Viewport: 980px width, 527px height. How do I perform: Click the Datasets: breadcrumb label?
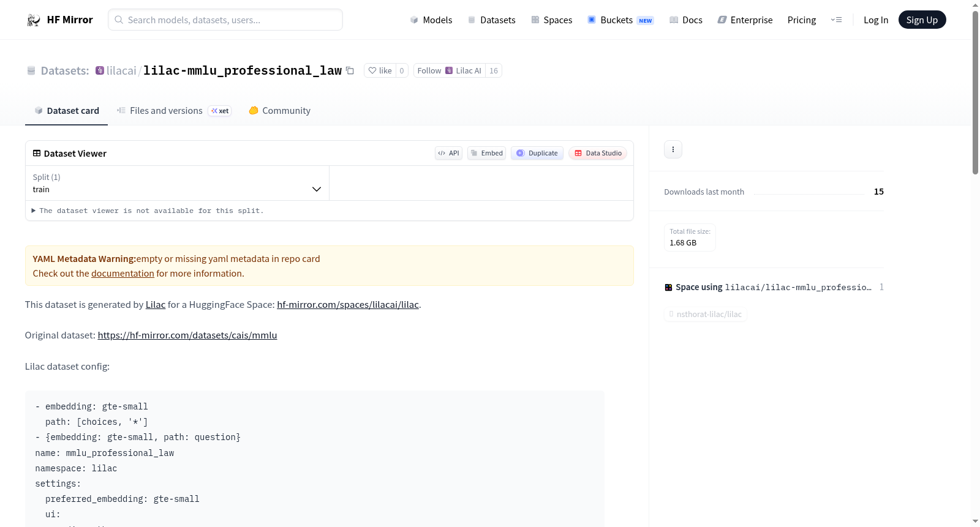click(x=65, y=70)
